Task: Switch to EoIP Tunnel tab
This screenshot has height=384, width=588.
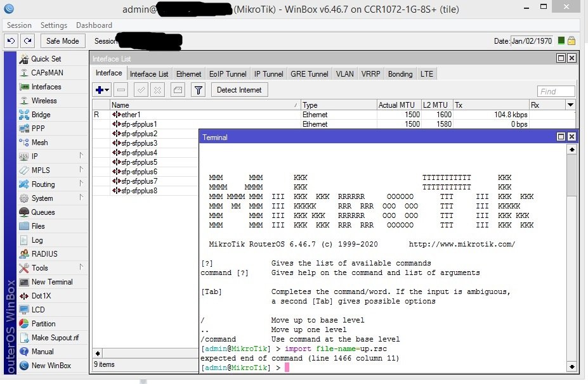Action: [x=228, y=74]
